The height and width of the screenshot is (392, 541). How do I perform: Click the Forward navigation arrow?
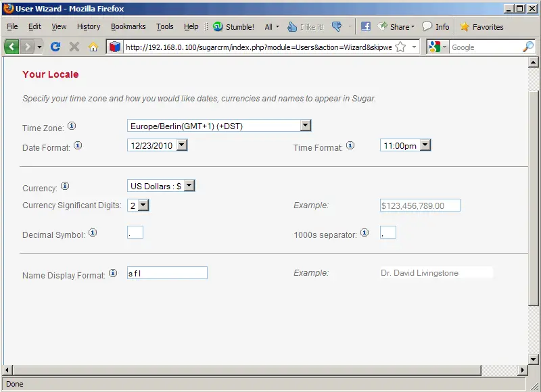click(x=27, y=46)
